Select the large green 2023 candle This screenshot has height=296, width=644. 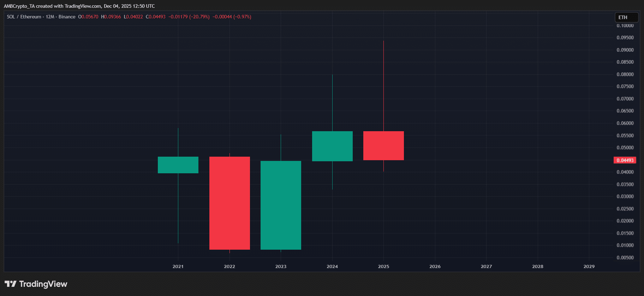[x=281, y=205]
